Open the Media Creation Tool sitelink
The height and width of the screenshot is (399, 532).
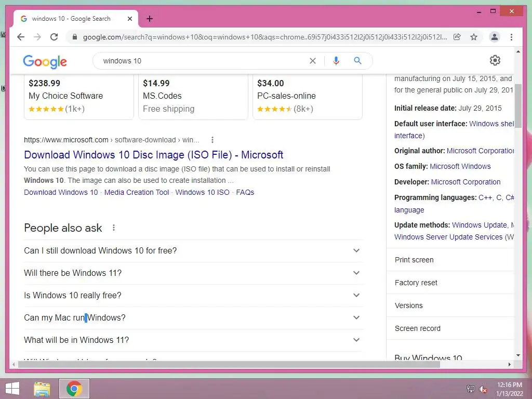[x=137, y=192]
